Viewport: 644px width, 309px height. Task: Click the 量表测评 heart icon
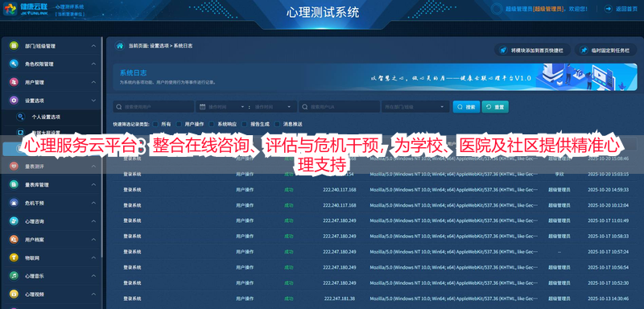[x=14, y=167]
